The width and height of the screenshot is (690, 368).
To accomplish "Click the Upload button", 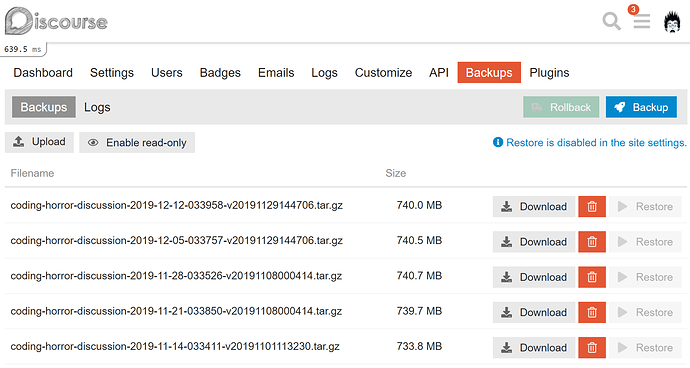I will pyautogui.click(x=39, y=142).
